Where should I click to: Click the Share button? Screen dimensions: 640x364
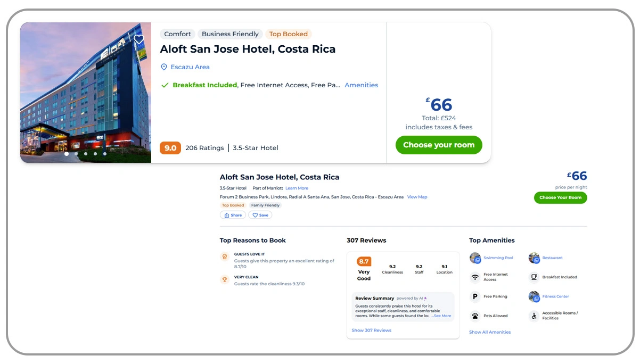coord(233,215)
